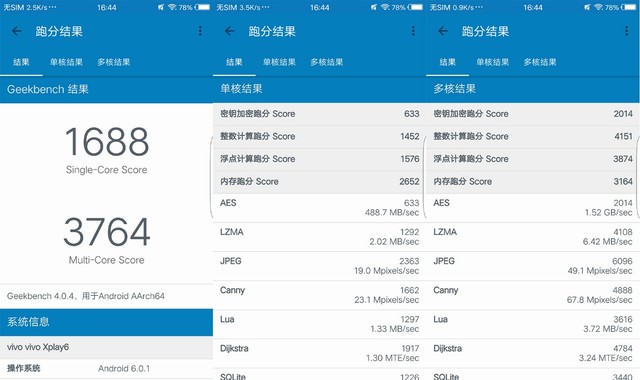Tap 操作系统 Android 6.0.1 row
Screen dimensions: 640x380
(106, 369)
